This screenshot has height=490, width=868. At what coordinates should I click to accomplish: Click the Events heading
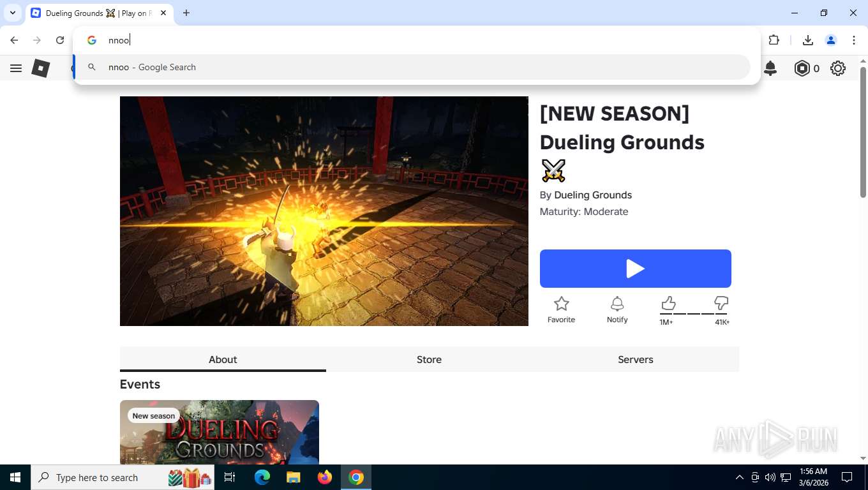point(140,384)
